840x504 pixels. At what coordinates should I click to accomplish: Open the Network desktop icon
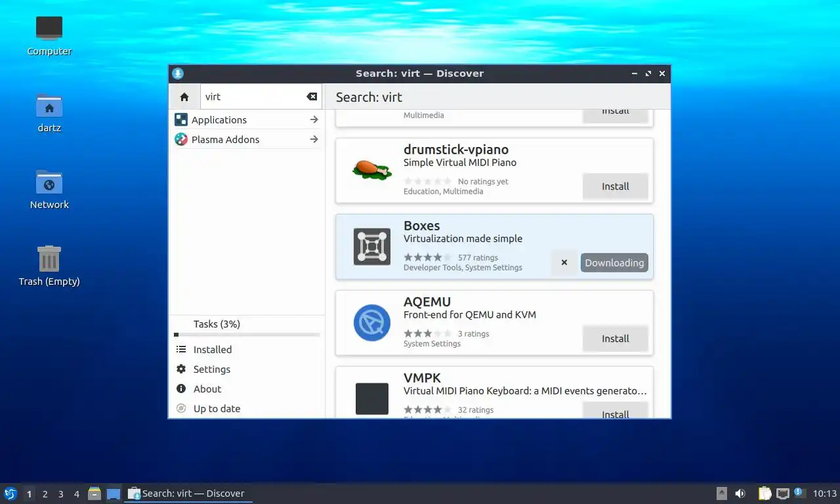click(x=49, y=182)
